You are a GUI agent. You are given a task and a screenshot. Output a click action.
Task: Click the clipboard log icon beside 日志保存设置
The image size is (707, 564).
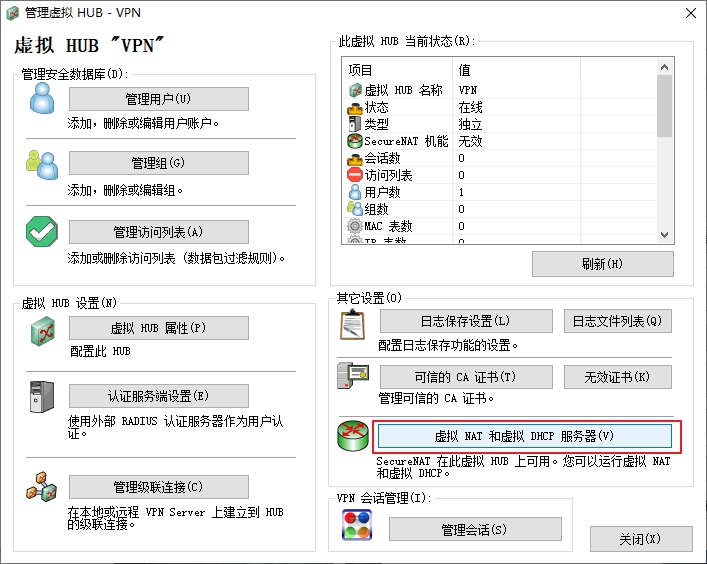(352, 325)
